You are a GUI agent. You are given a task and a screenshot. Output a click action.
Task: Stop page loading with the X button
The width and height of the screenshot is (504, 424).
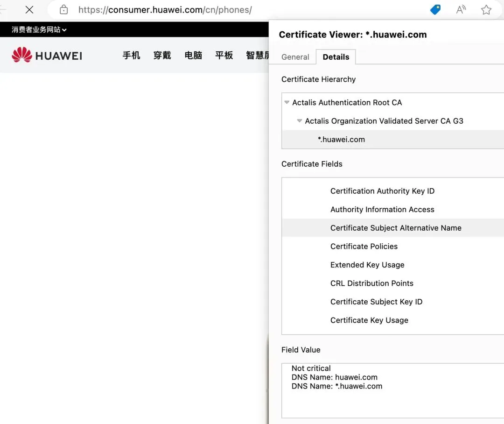(x=29, y=10)
